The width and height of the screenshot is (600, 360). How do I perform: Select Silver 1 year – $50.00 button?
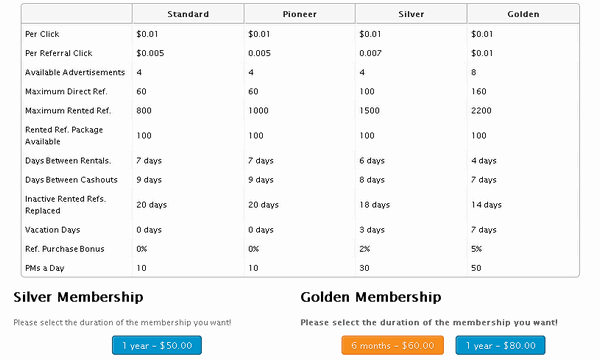[x=157, y=345]
